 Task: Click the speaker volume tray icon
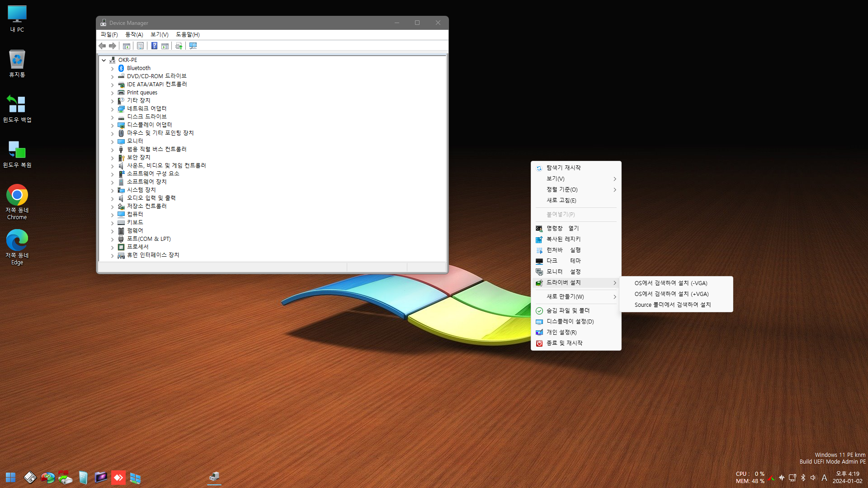coord(813,478)
